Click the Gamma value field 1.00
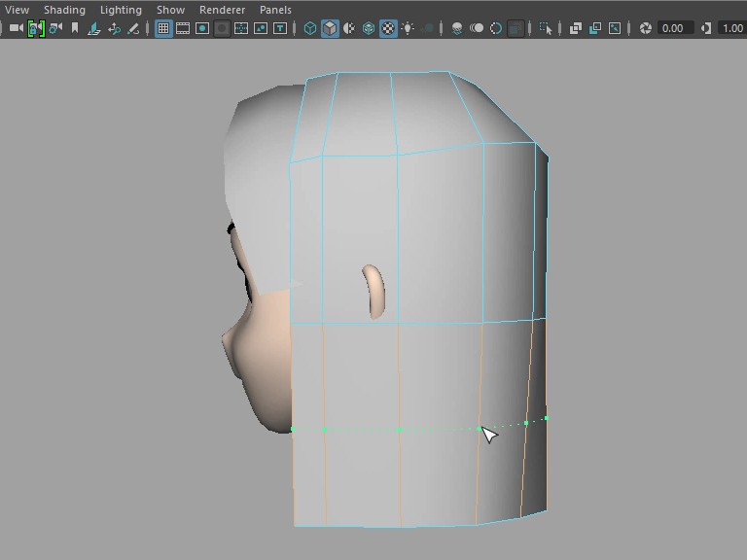 pyautogui.click(x=731, y=28)
